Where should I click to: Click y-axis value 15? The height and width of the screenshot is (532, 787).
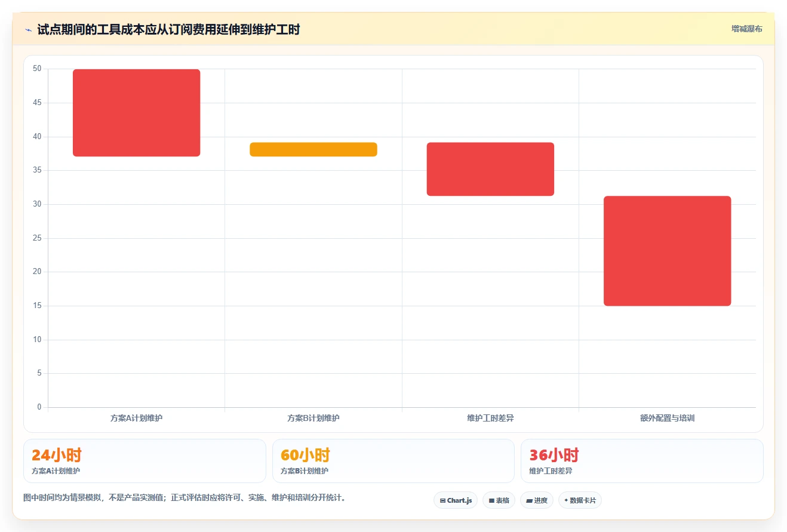tap(38, 306)
